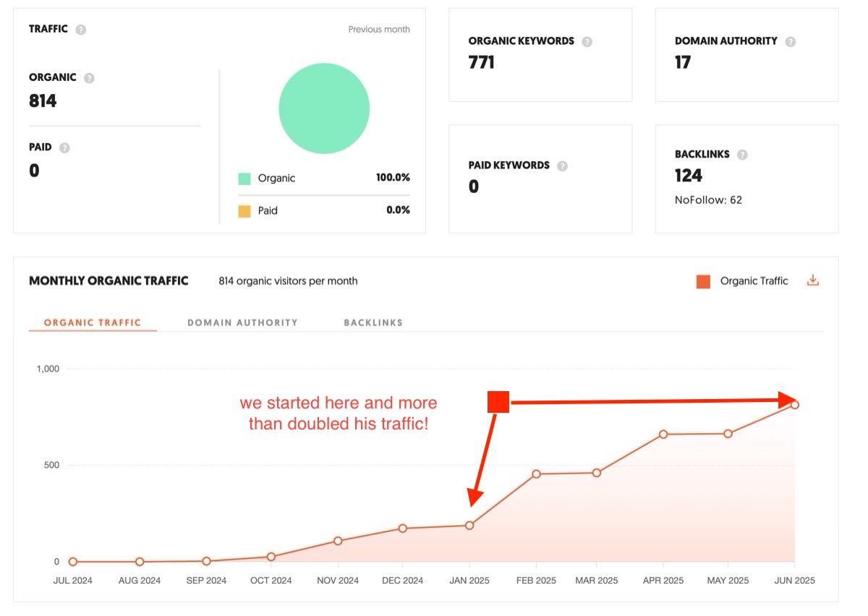Screen dimensions: 868x616
Task: Click the green Organic legend swatch
Action: click(244, 179)
